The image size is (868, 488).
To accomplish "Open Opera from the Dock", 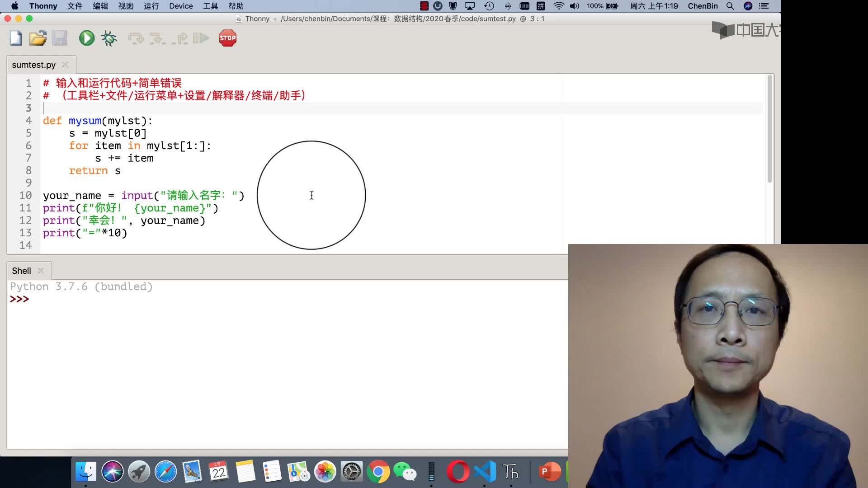I will [458, 472].
